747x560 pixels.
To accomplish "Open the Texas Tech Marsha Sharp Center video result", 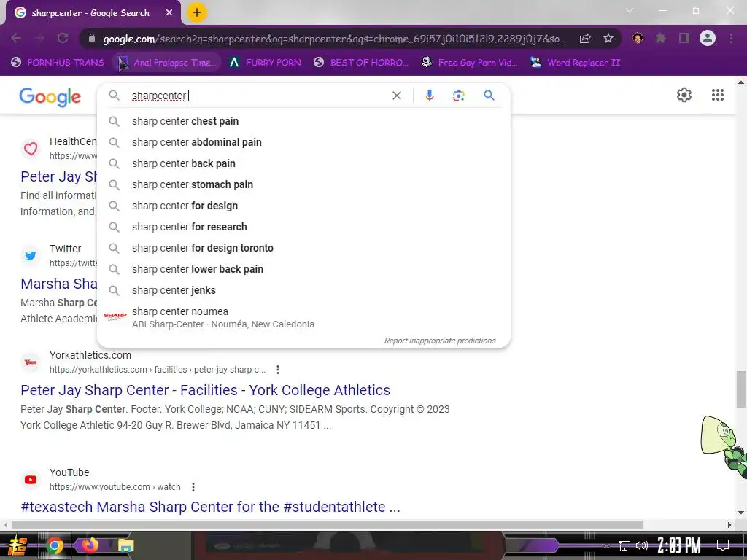I will coord(210,507).
